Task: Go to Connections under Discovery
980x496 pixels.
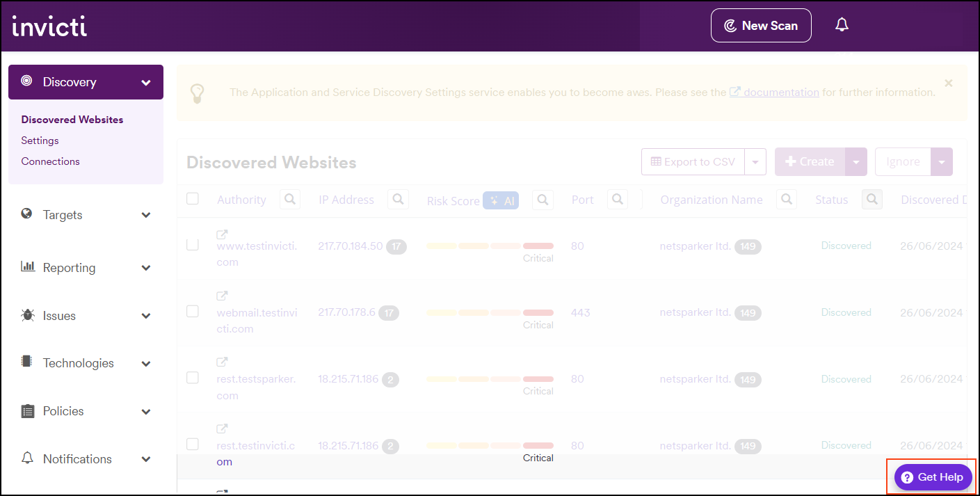Action: (50, 161)
